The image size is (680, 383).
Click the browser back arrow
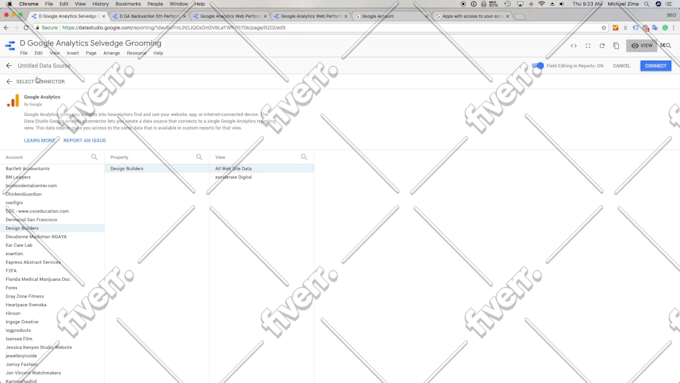(x=6, y=28)
